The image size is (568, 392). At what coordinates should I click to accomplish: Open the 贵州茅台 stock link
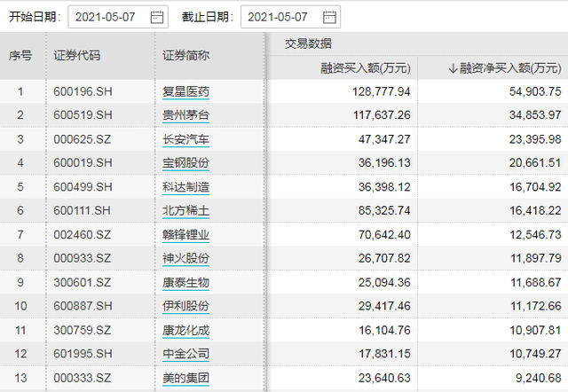(185, 115)
